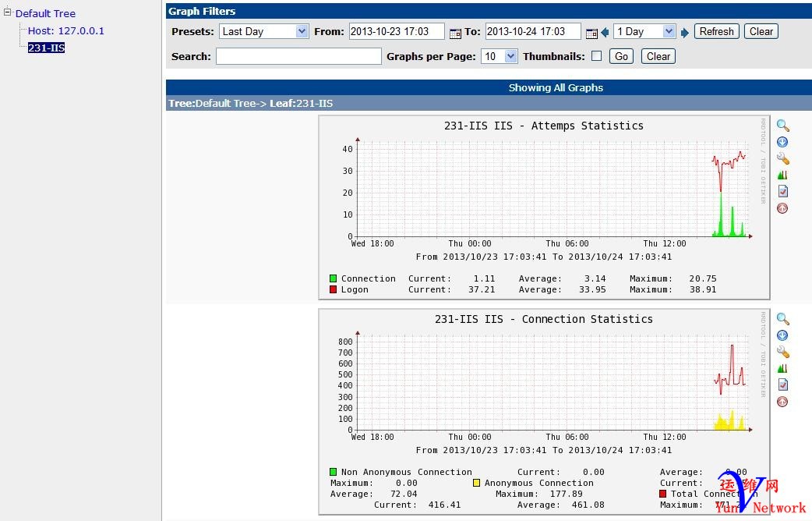Click red up-arrow icon beside Connection Statistics graph
The width and height of the screenshot is (812, 521).
pos(782,402)
